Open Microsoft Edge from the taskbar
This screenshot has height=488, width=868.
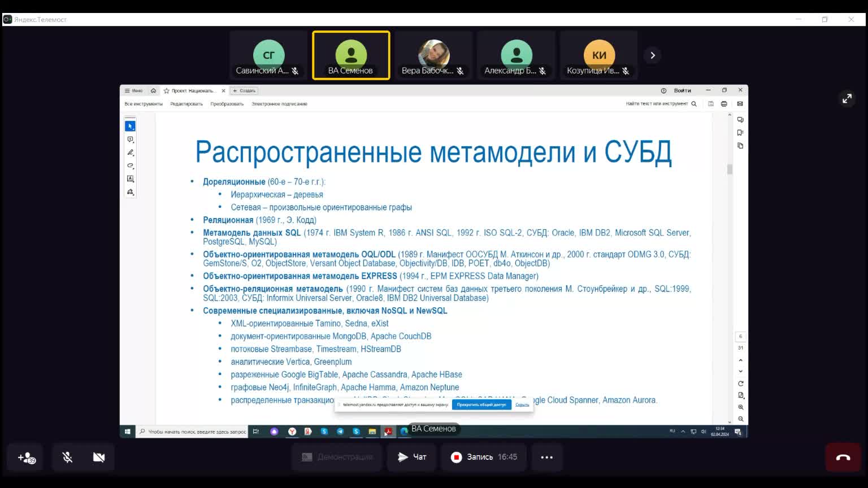(404, 432)
